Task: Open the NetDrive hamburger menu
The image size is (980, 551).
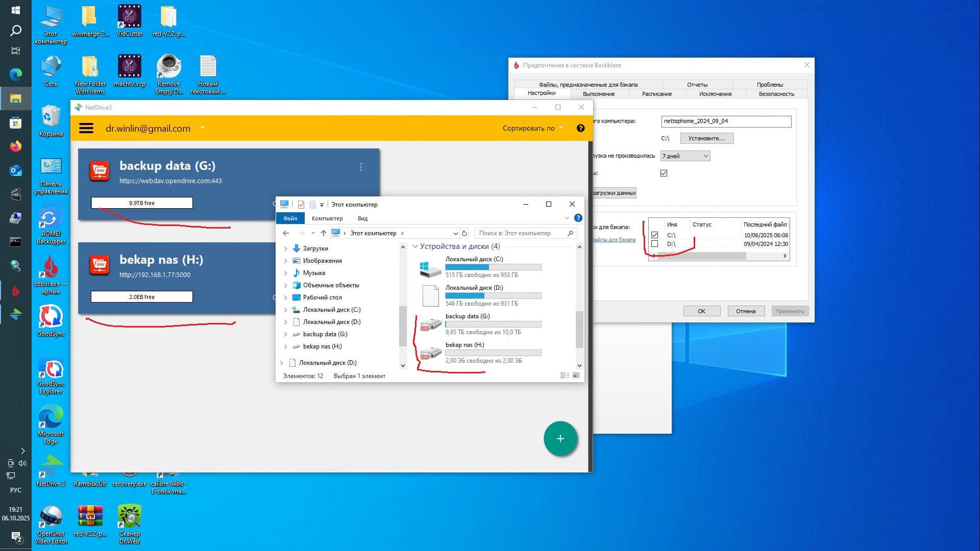Action: tap(86, 128)
